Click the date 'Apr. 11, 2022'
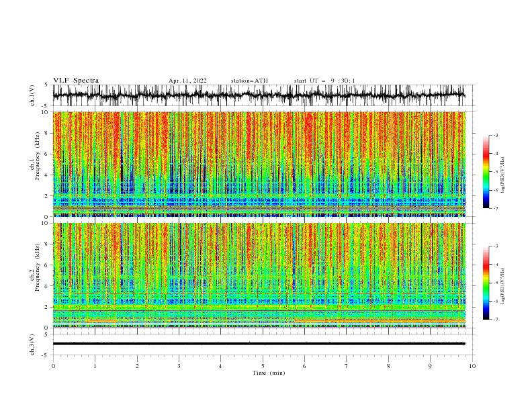Screen dimensions: 532x411 coord(187,81)
